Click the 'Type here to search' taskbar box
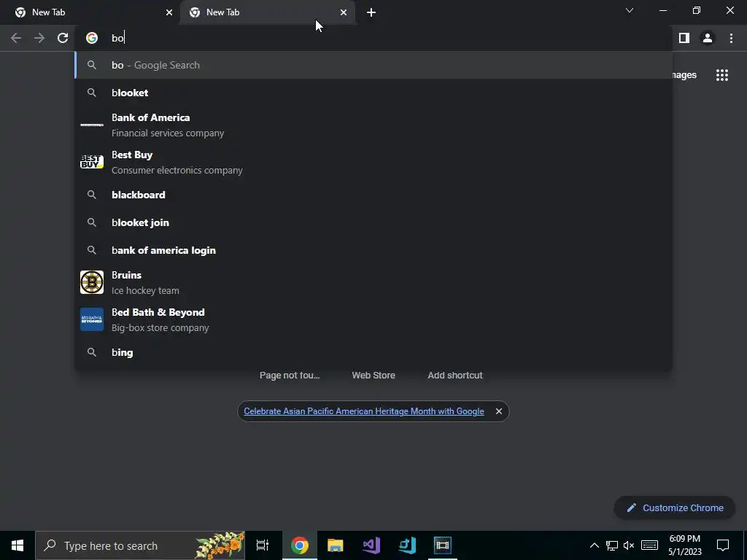This screenshot has width=747, height=560. pyautogui.click(x=140, y=545)
